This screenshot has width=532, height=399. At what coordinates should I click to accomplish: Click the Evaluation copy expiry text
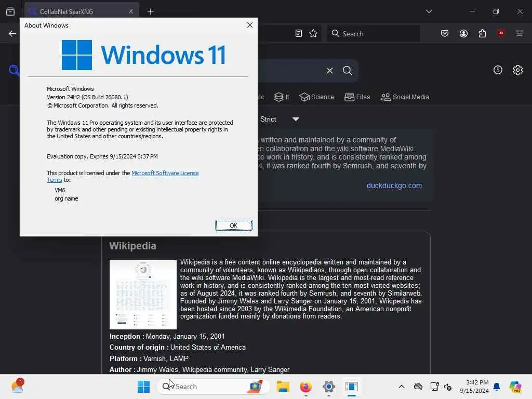102,156
